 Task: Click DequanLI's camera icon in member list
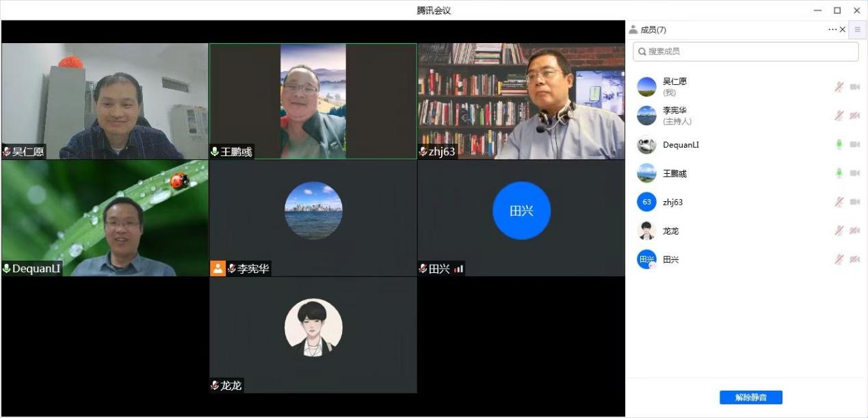click(854, 144)
